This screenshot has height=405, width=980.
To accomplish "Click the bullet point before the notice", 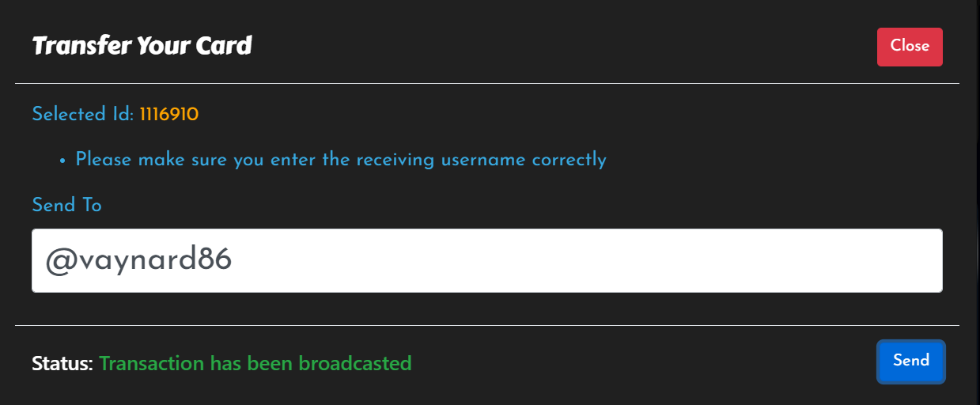I will [x=62, y=161].
